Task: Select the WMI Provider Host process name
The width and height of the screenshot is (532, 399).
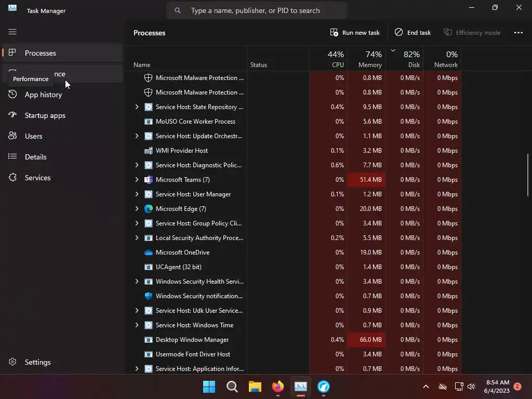Action: [181, 151]
